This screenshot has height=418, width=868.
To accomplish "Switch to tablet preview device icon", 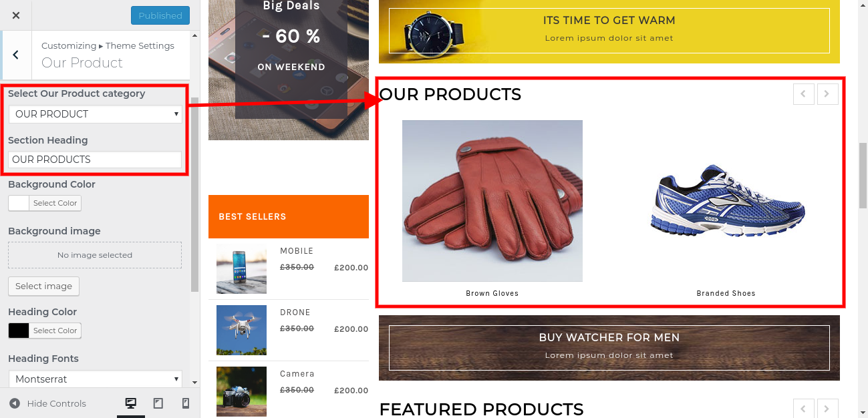I will click(158, 403).
